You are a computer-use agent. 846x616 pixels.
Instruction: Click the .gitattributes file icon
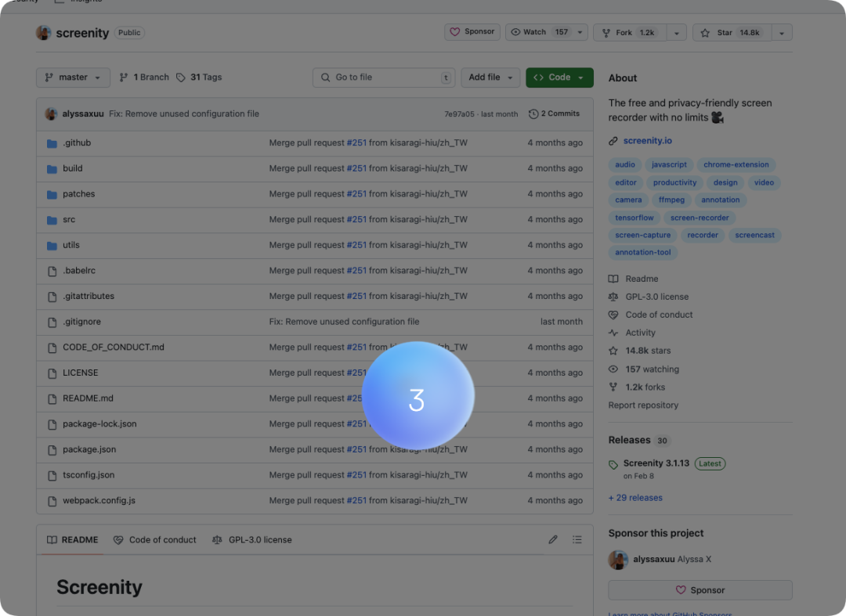(52, 297)
